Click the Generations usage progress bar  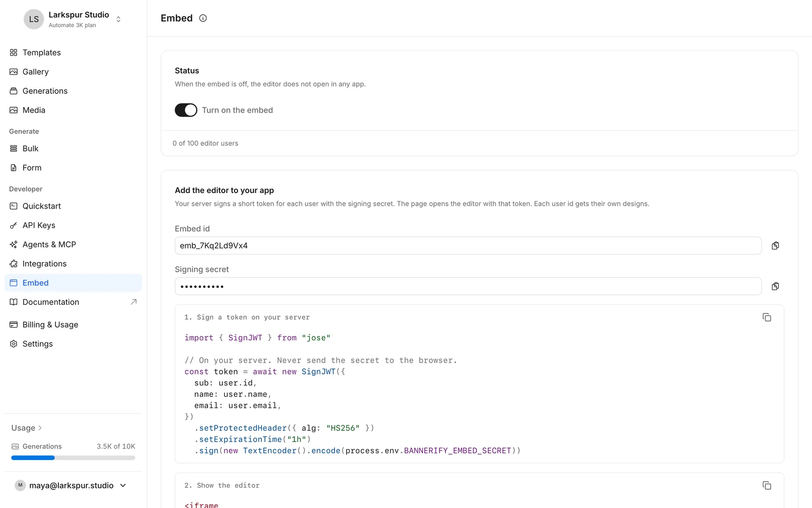(x=73, y=458)
